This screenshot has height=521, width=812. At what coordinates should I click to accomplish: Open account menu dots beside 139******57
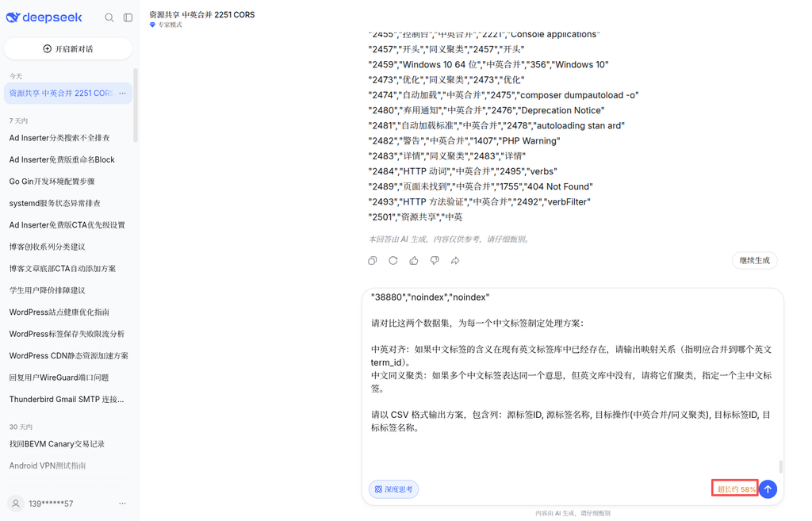click(122, 504)
